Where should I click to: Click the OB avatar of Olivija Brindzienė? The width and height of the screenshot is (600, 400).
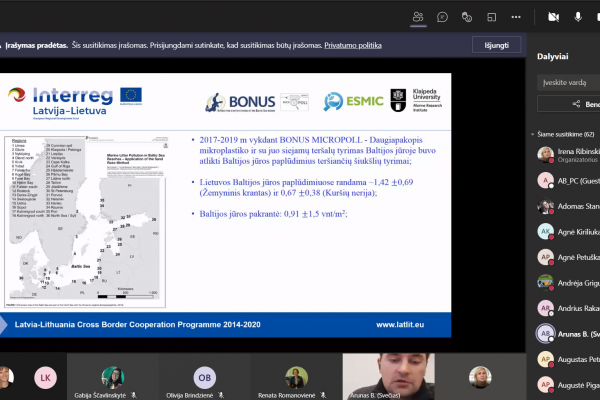(204, 378)
